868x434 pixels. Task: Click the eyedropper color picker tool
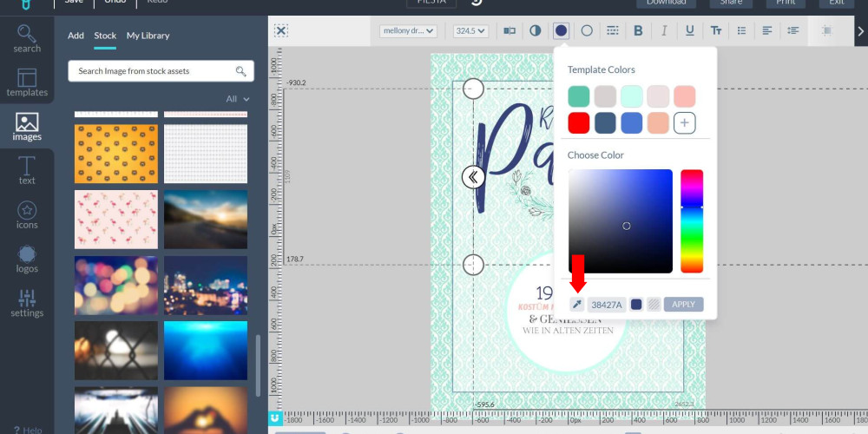coord(577,305)
